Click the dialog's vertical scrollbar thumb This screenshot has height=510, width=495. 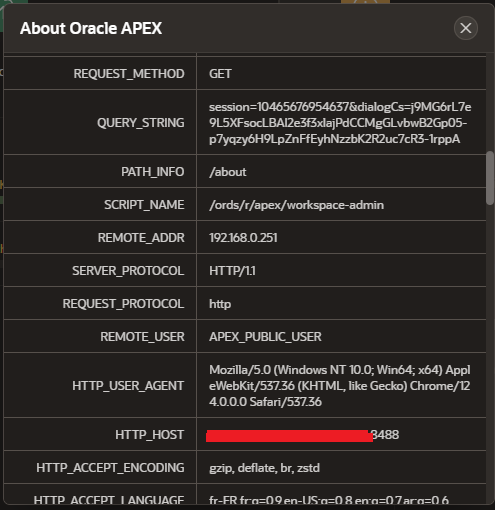pyautogui.click(x=490, y=178)
